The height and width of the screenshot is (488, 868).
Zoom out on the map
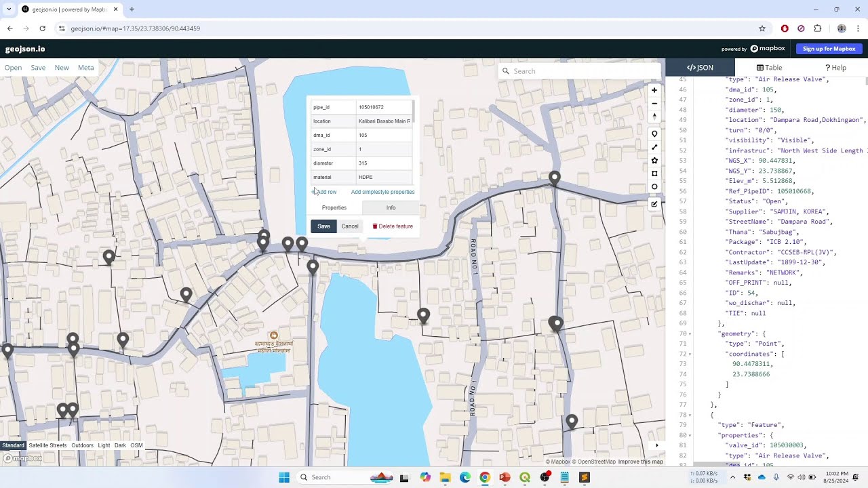(x=654, y=104)
